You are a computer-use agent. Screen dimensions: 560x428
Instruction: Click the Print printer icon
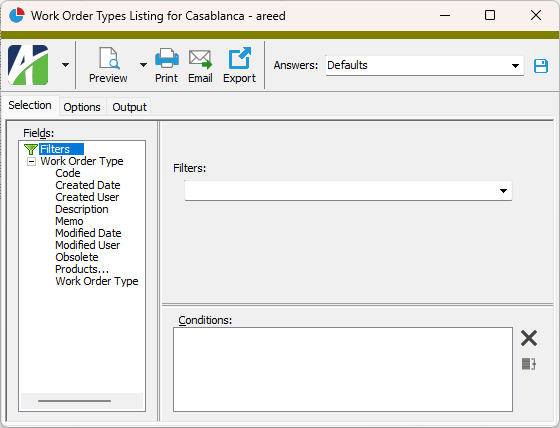[x=167, y=58]
